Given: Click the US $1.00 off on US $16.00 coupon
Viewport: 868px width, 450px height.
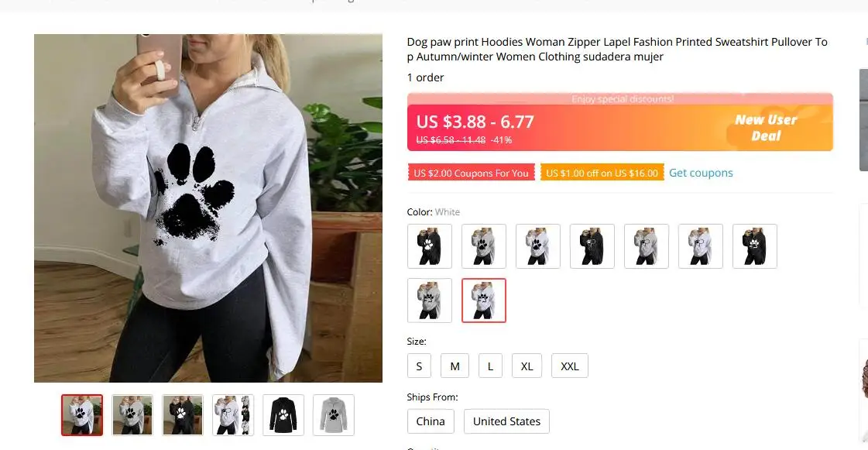Looking at the screenshot, I should click(x=602, y=173).
